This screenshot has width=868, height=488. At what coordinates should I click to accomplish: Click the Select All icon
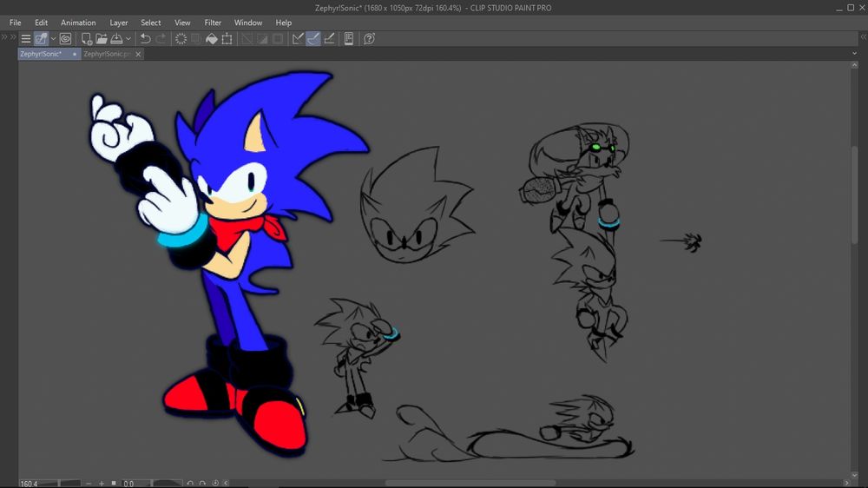click(247, 39)
